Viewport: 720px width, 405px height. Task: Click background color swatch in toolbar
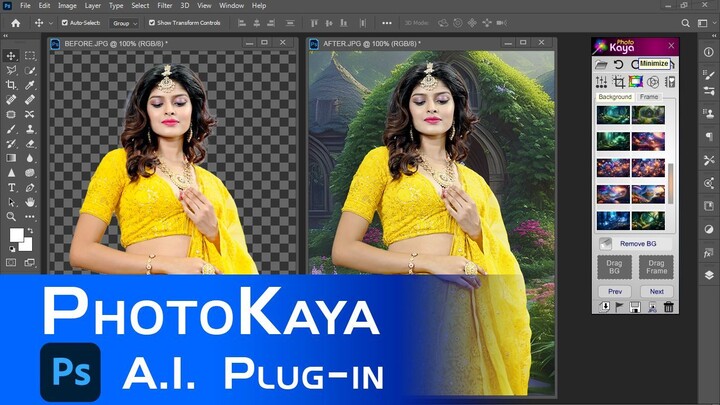[27, 246]
